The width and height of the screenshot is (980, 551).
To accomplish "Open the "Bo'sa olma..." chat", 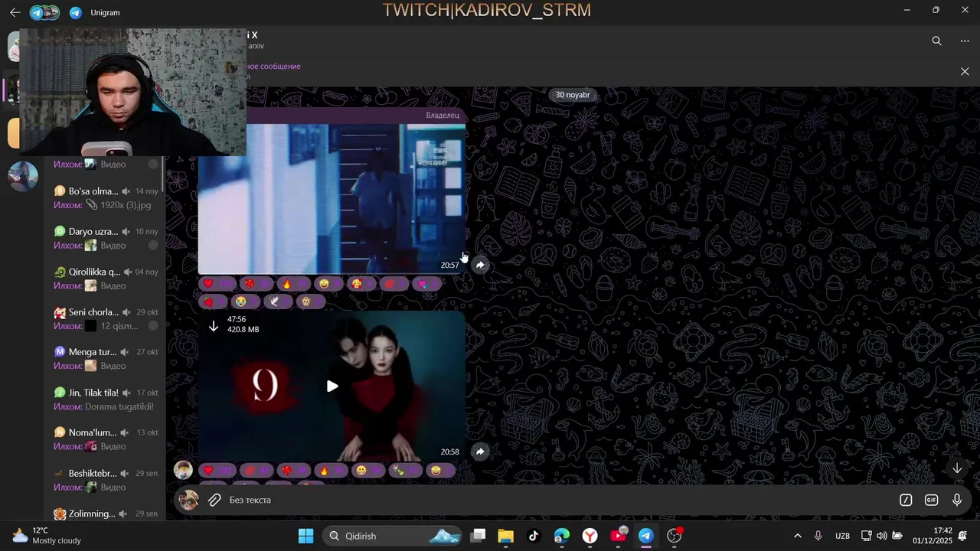I will [106, 197].
